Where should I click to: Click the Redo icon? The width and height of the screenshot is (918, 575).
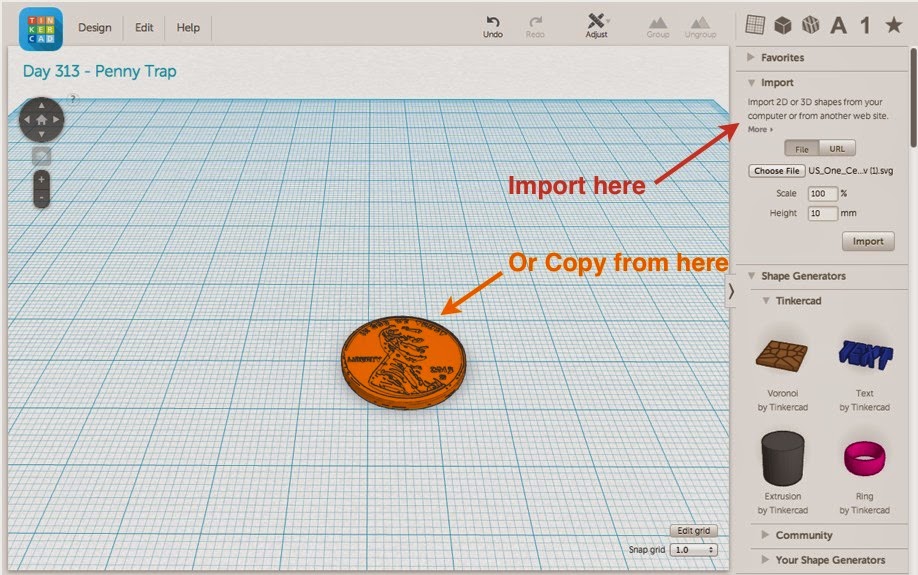pos(535,27)
